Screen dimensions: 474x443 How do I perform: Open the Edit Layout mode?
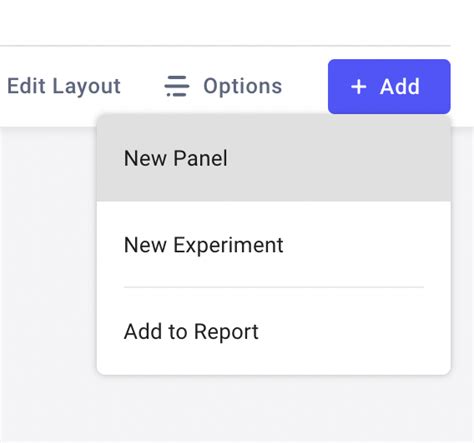pyautogui.click(x=64, y=86)
